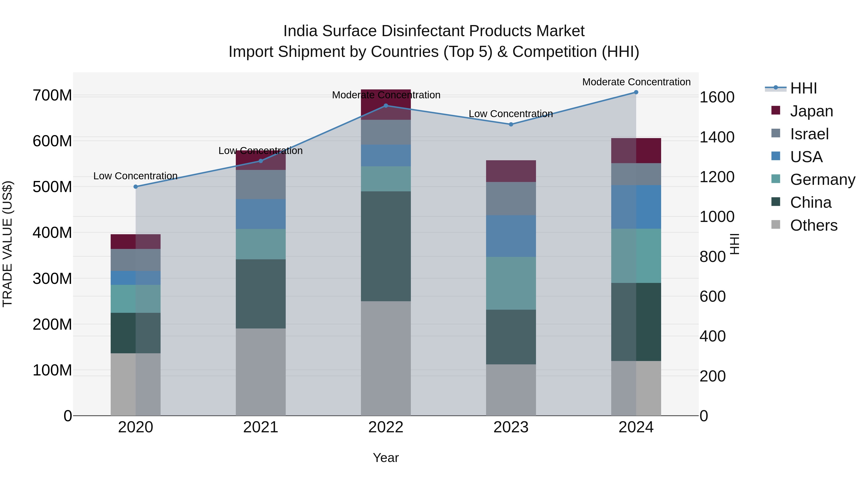Click the 2020 HHI data point

click(x=136, y=187)
